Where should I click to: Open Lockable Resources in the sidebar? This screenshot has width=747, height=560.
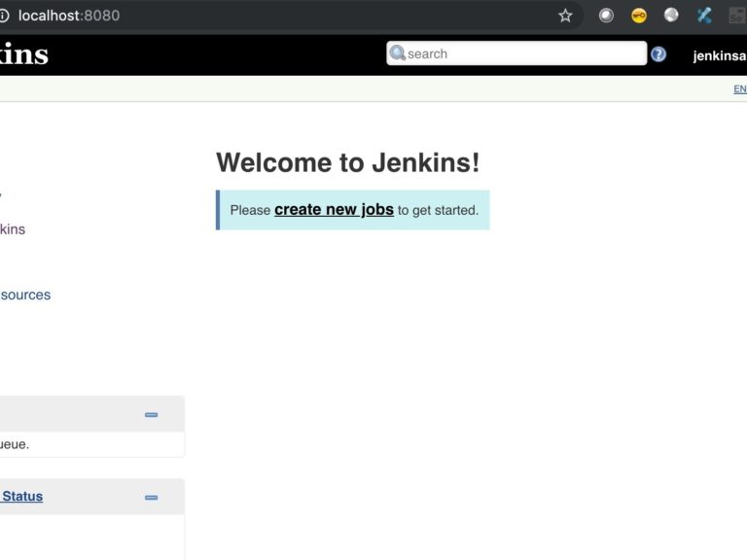point(25,295)
